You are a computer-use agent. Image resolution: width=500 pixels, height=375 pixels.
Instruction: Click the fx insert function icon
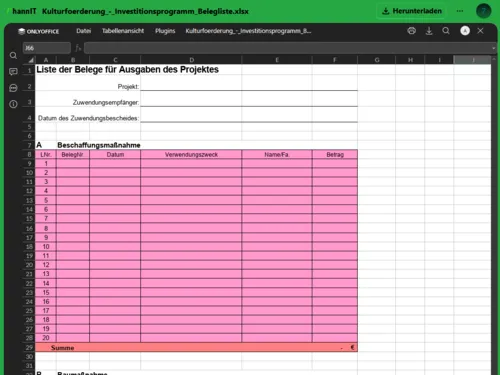[x=78, y=48]
